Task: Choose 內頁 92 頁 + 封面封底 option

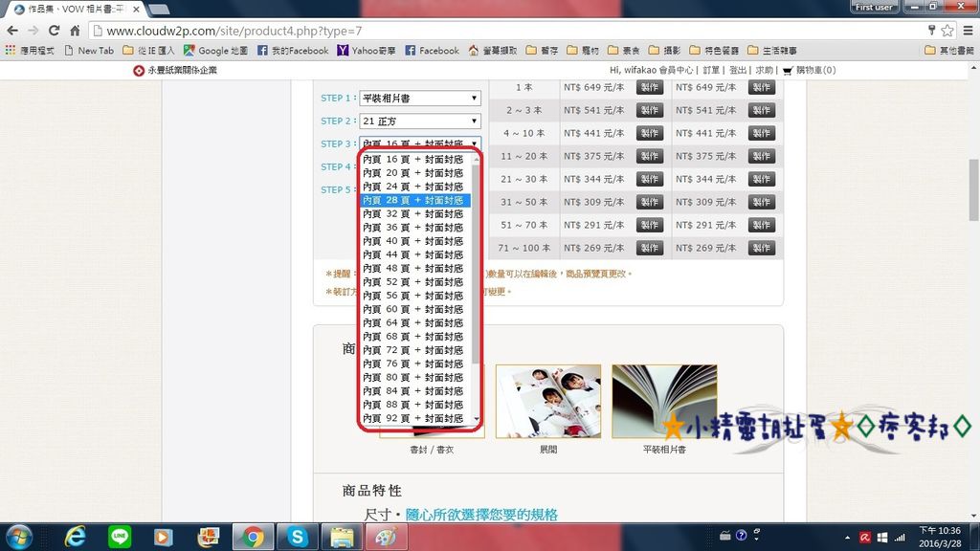Action: click(413, 419)
